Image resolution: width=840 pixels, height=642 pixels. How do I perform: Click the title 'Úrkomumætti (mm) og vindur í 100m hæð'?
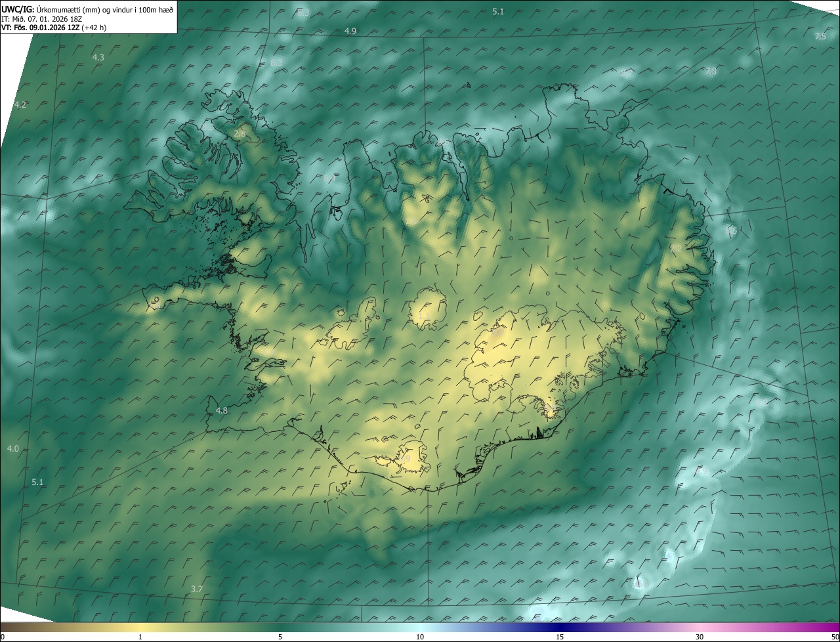[105, 9]
